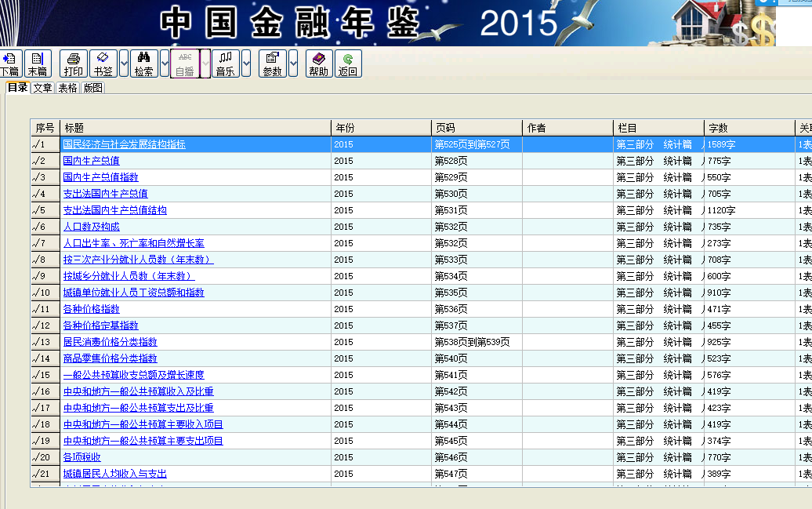Open link 中央和地方一般公共预算主要支出项目
The height and width of the screenshot is (509, 812).
tap(143, 441)
